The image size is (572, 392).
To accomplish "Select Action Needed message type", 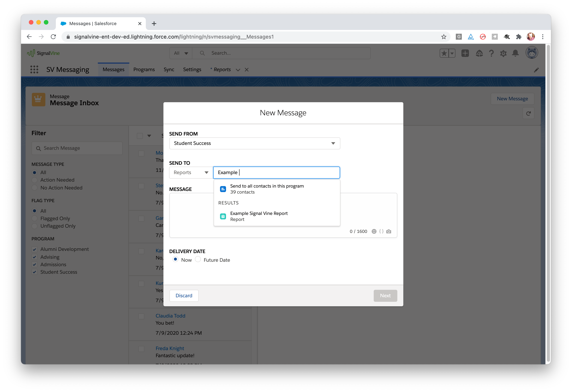I will [x=35, y=180].
